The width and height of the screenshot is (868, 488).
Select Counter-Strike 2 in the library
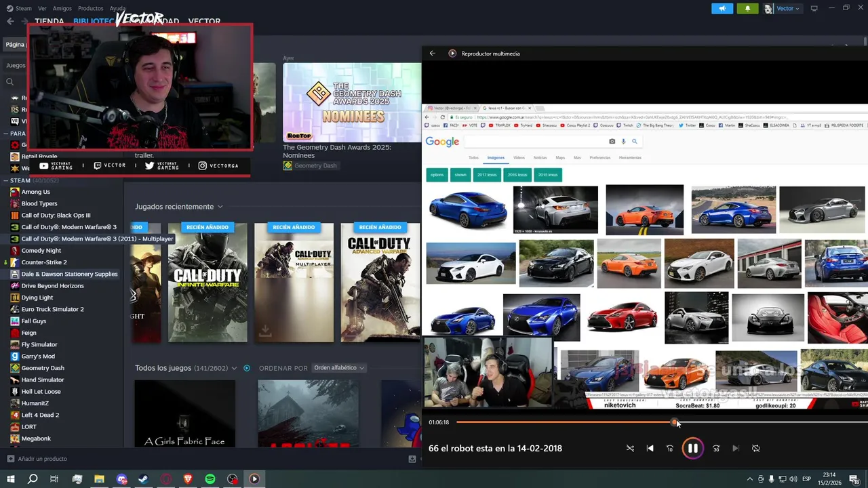(43, 262)
